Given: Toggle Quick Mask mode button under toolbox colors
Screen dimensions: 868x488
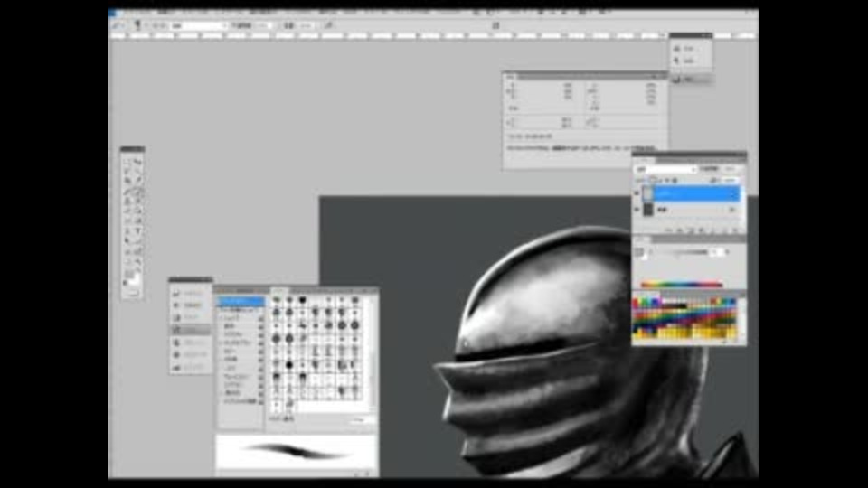Looking at the screenshot, I should click(x=132, y=294).
